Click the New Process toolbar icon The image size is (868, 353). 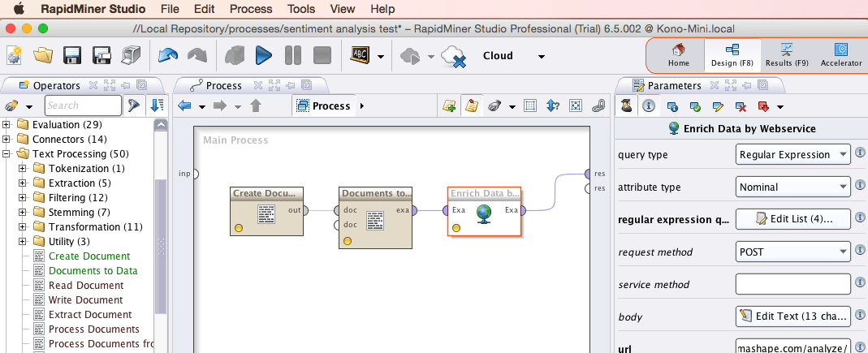(15, 55)
